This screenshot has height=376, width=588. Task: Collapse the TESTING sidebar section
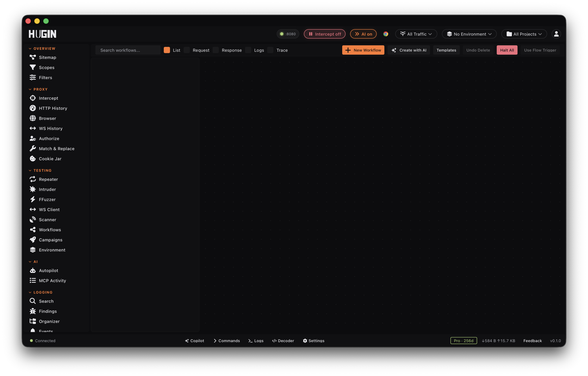(40, 170)
